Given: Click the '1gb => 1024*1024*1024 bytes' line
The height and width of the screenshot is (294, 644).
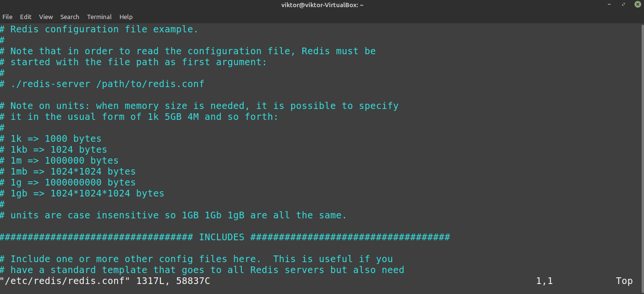Looking at the screenshot, I should 82,194.
